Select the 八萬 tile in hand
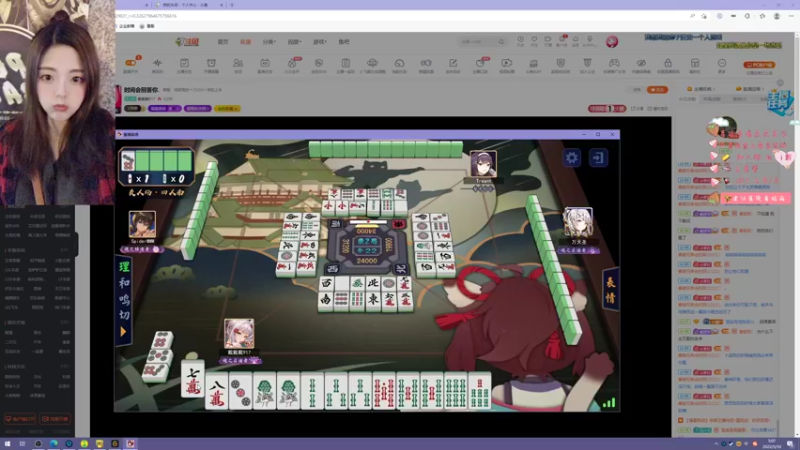Screen dimensions: 800x450 [x=216, y=392]
